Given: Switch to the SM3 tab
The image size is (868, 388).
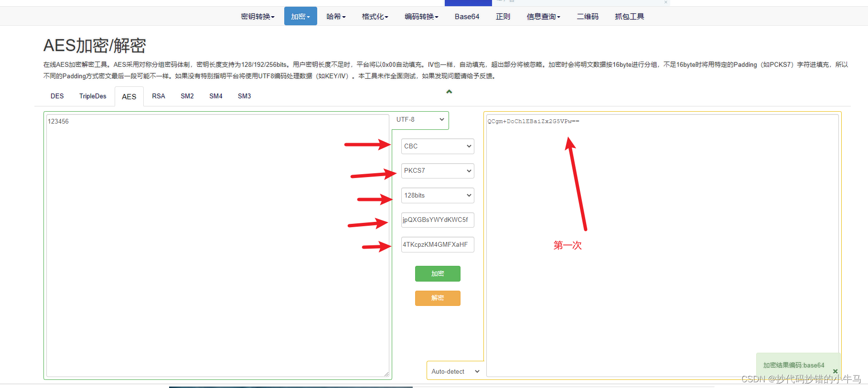Looking at the screenshot, I should (x=245, y=96).
